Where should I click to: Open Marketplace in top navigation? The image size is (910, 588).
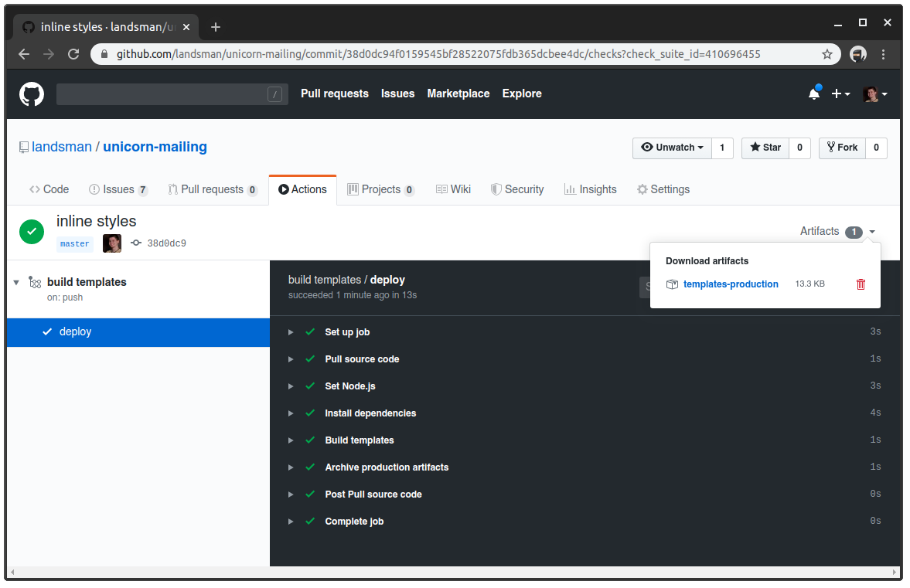(x=458, y=94)
